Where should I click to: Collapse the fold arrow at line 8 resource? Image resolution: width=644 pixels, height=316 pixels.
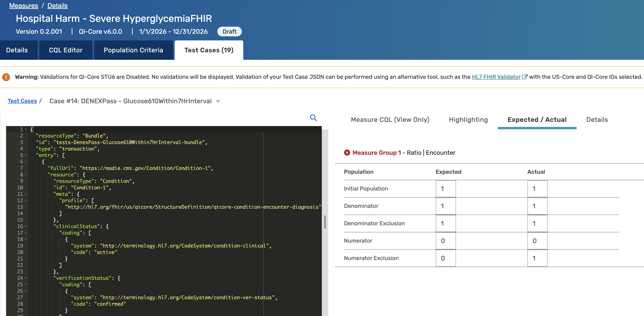coord(26,175)
